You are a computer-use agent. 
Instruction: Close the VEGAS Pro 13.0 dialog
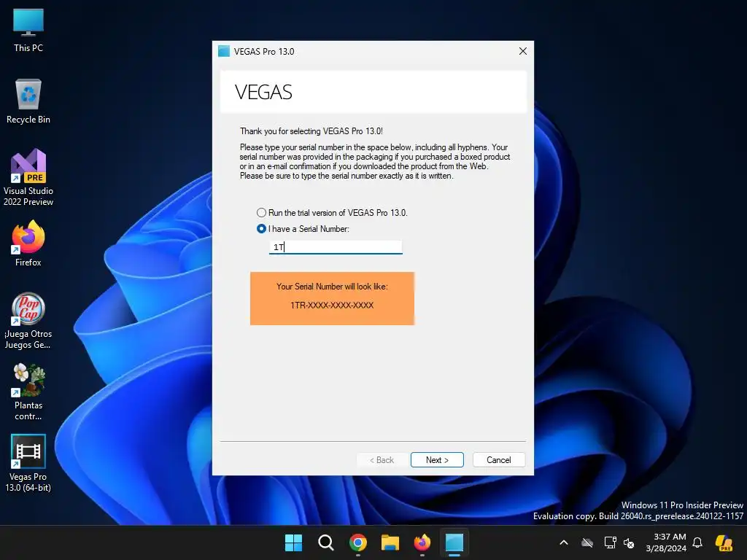(x=522, y=51)
